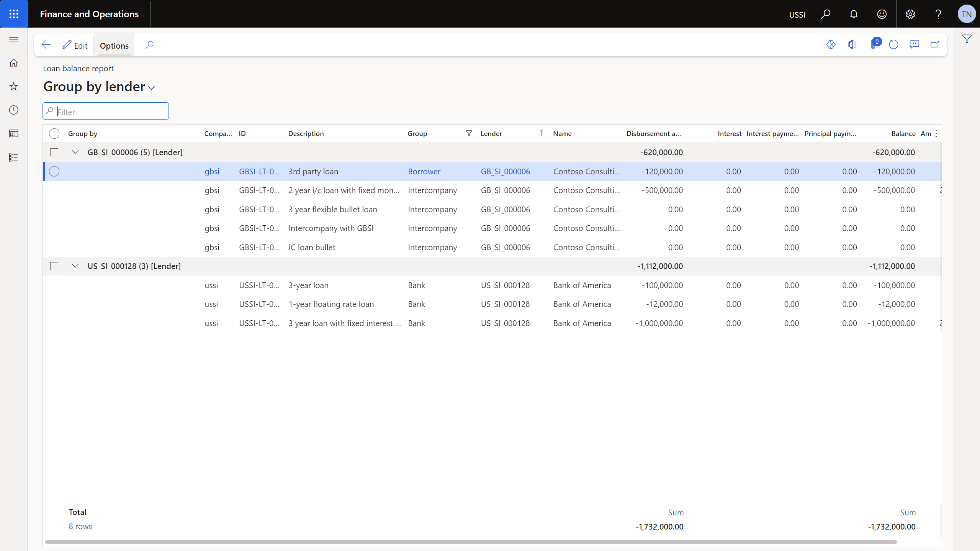980x551 pixels.
Task: Refresh the loan balance report data
Action: [x=894, y=44]
